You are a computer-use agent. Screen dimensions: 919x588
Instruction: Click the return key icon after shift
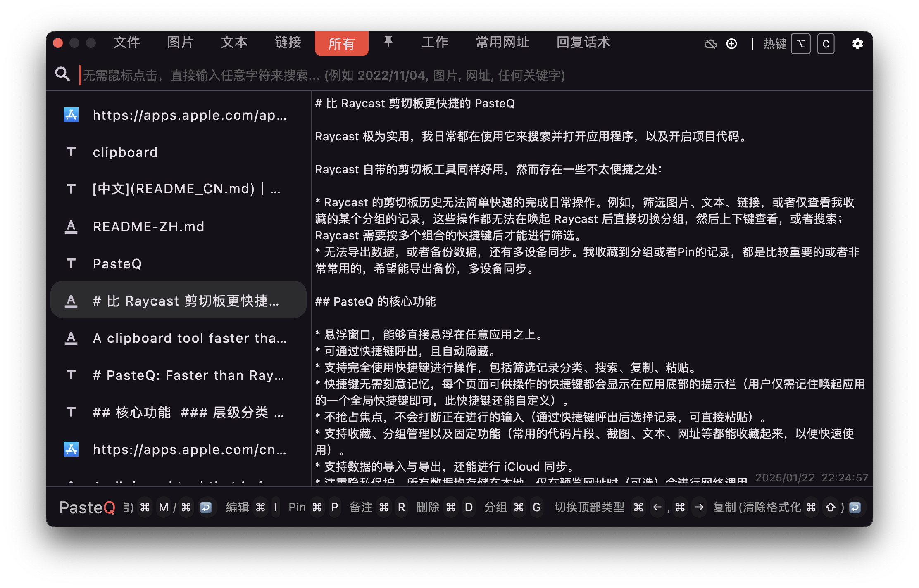tap(855, 507)
